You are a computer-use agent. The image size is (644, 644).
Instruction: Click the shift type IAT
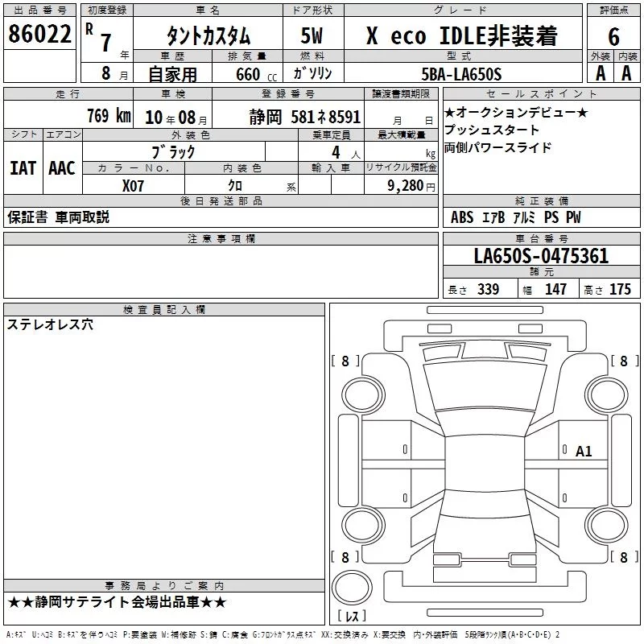coord(23,168)
